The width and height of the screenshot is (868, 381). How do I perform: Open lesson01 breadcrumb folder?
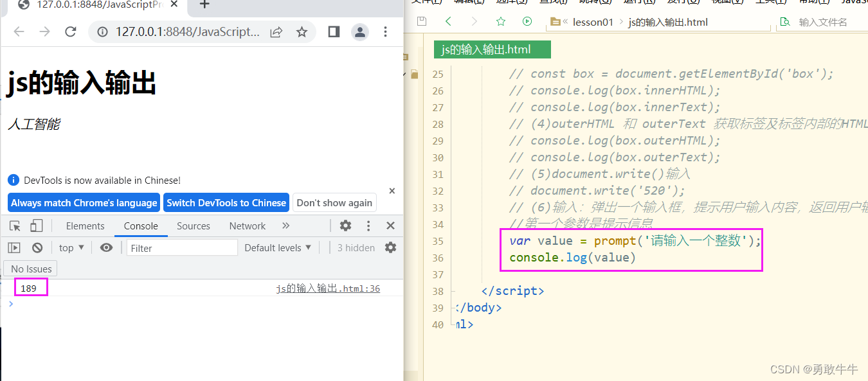[593, 22]
